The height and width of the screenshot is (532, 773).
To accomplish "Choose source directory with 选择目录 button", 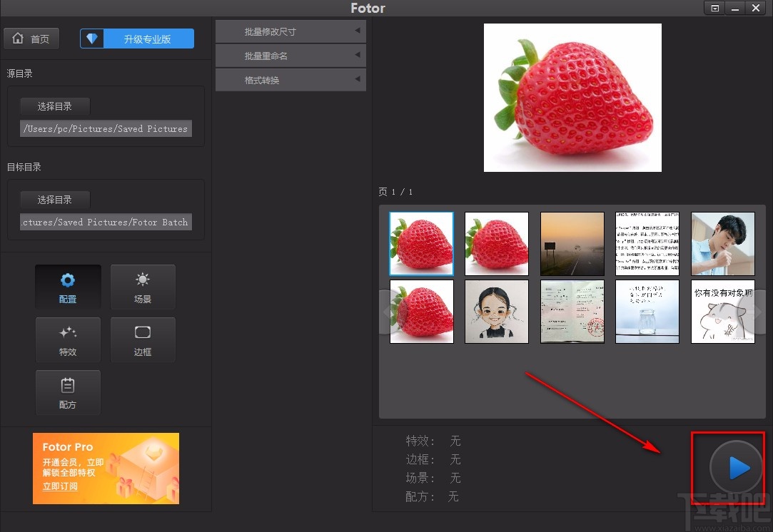I will 55,106.
